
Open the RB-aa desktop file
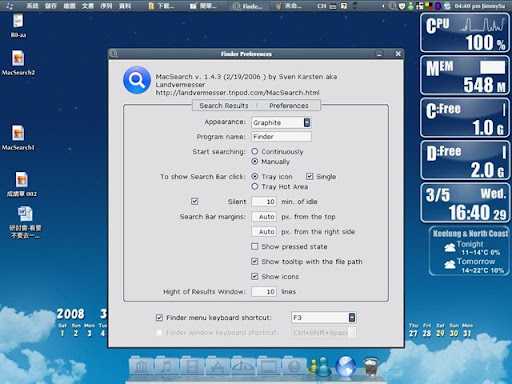pyautogui.click(x=18, y=26)
